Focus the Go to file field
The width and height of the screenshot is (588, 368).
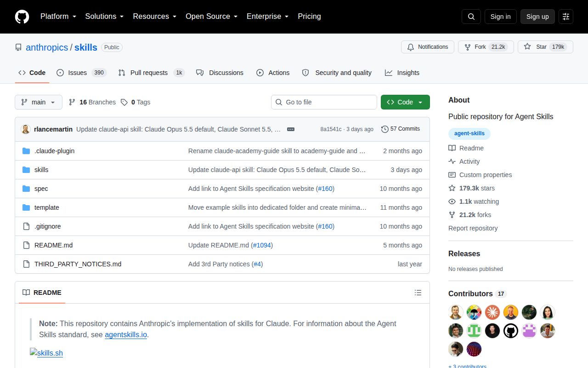click(x=324, y=102)
